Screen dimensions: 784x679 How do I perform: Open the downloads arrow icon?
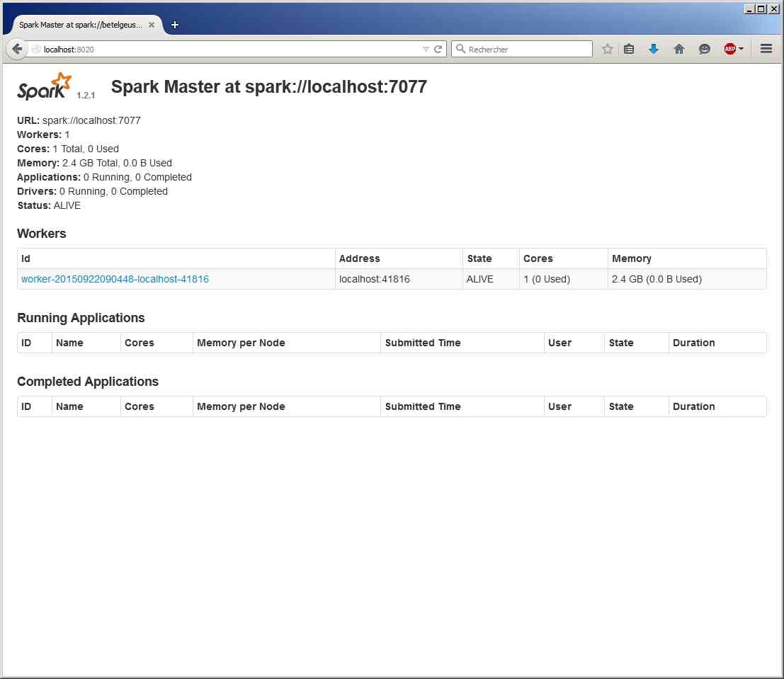[654, 50]
